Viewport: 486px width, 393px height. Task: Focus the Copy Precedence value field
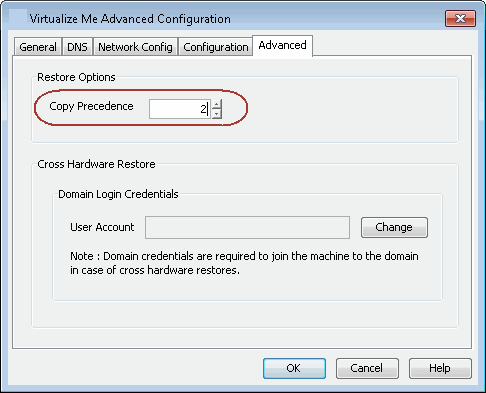[180, 109]
